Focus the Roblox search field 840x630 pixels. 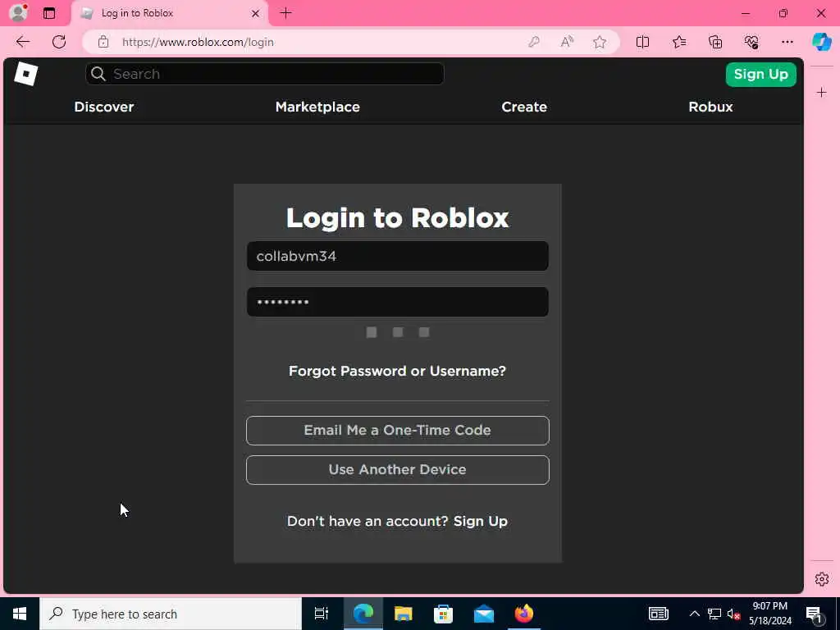point(265,74)
